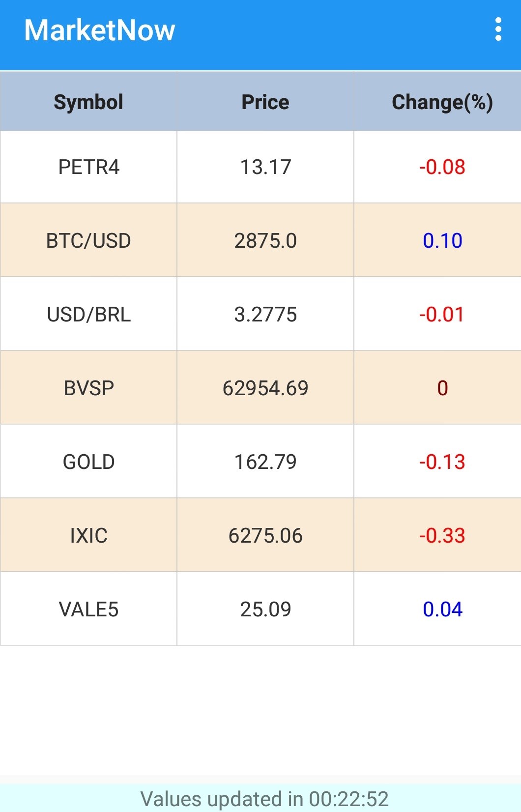The height and width of the screenshot is (812, 521).
Task: Tap the Values updated status bar
Action: click(x=264, y=799)
